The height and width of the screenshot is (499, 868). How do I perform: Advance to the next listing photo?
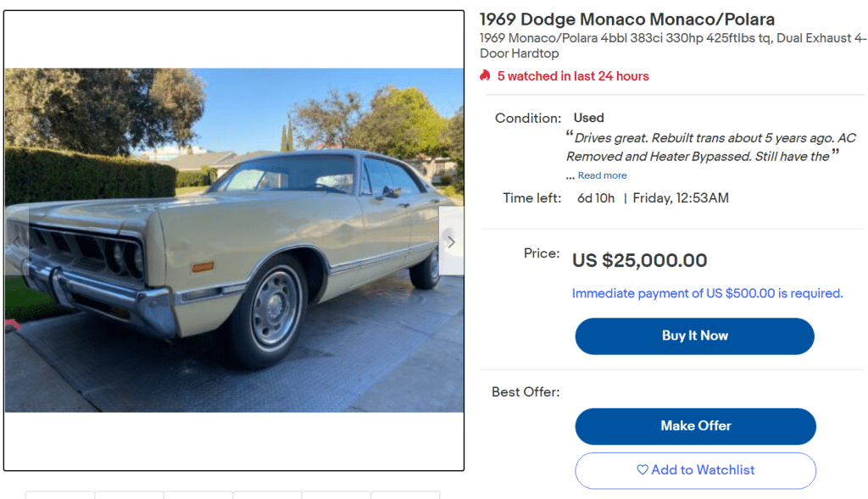(451, 241)
